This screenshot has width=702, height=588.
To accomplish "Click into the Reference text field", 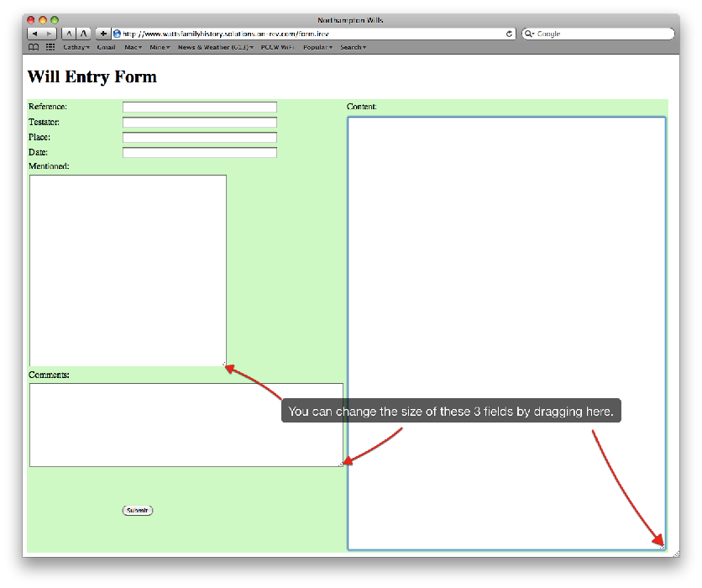I will [200, 108].
